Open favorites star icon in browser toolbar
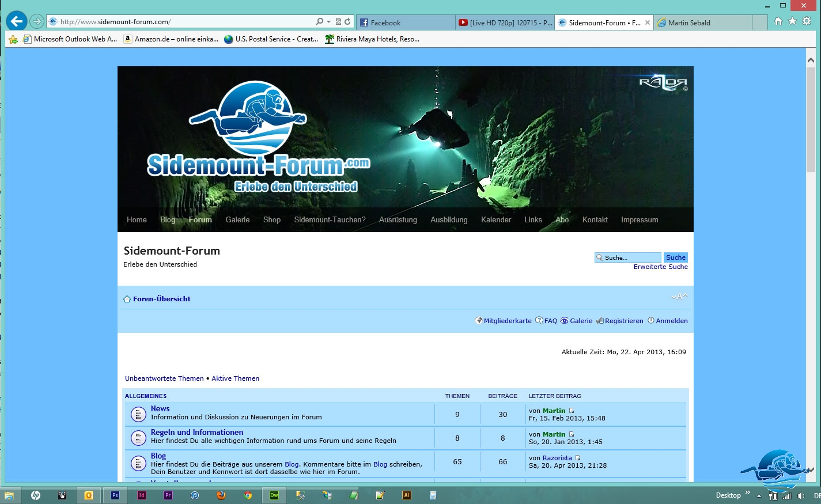Image resolution: width=821 pixels, height=504 pixels. (x=792, y=21)
